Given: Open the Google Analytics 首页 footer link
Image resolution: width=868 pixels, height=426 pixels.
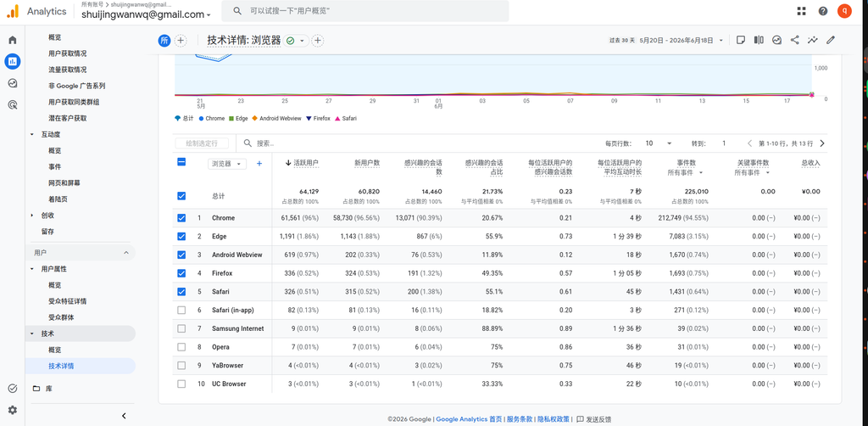Looking at the screenshot, I should 470,419.
